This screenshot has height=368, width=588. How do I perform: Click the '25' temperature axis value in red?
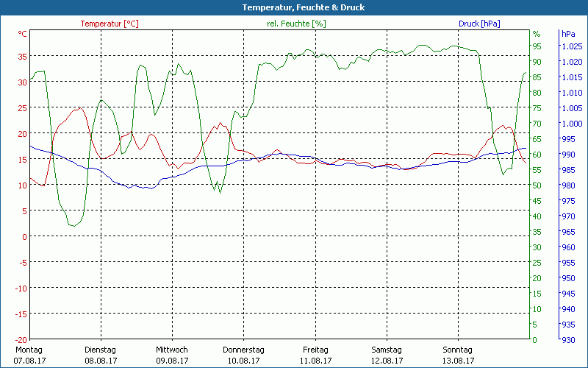tap(23, 107)
